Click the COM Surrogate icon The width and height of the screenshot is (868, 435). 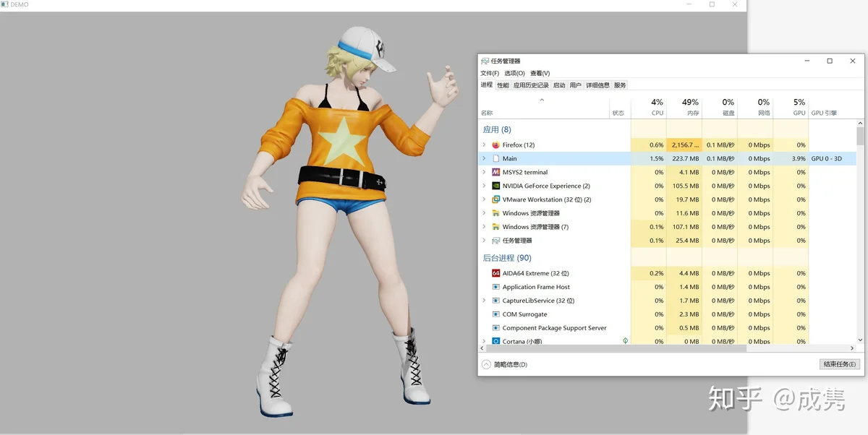click(x=495, y=314)
